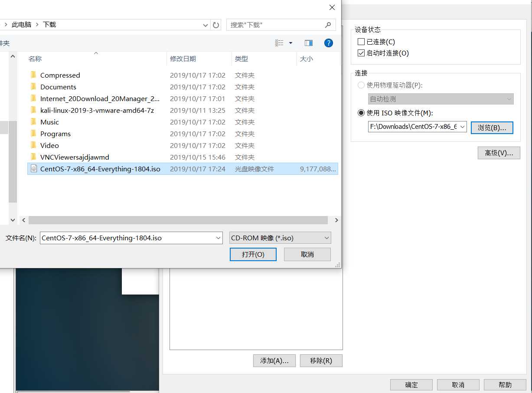The width and height of the screenshot is (532, 393).
Task: Click the 打开(O) button
Action: pos(253,254)
